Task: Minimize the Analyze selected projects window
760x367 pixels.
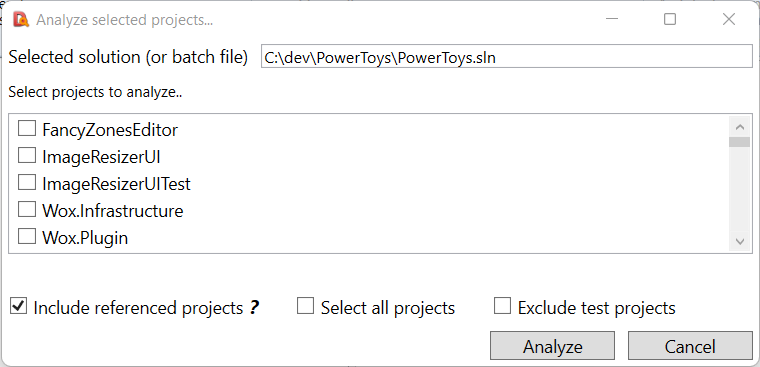Action: point(612,19)
